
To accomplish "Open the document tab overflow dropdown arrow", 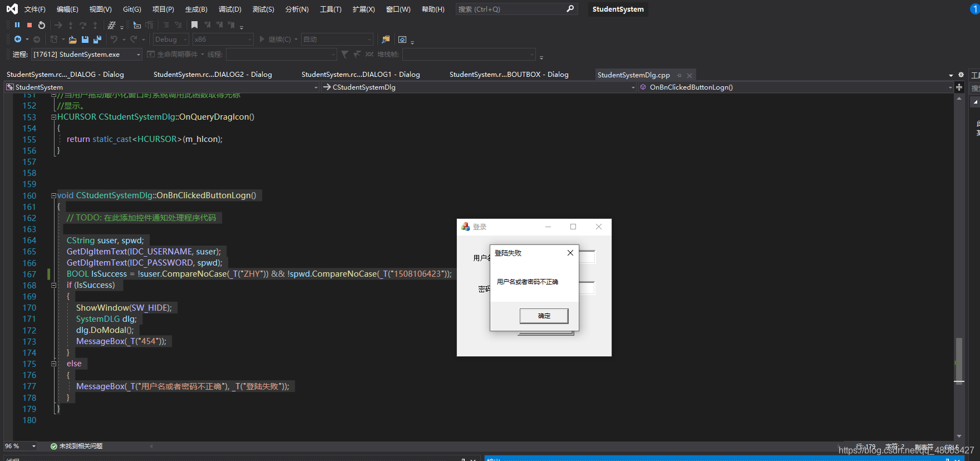I will [951, 75].
